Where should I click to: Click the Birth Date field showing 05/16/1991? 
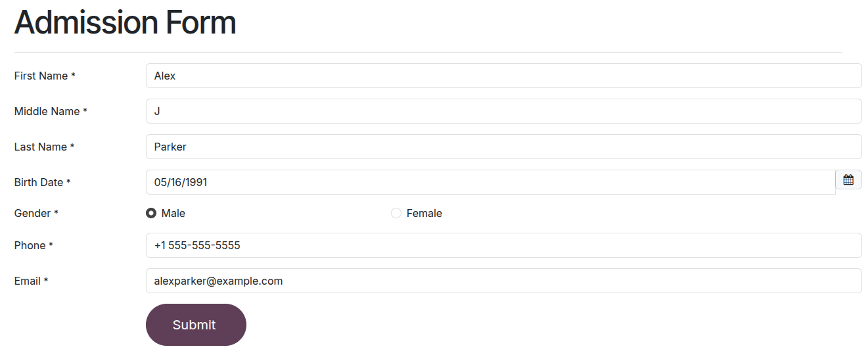coord(490,182)
